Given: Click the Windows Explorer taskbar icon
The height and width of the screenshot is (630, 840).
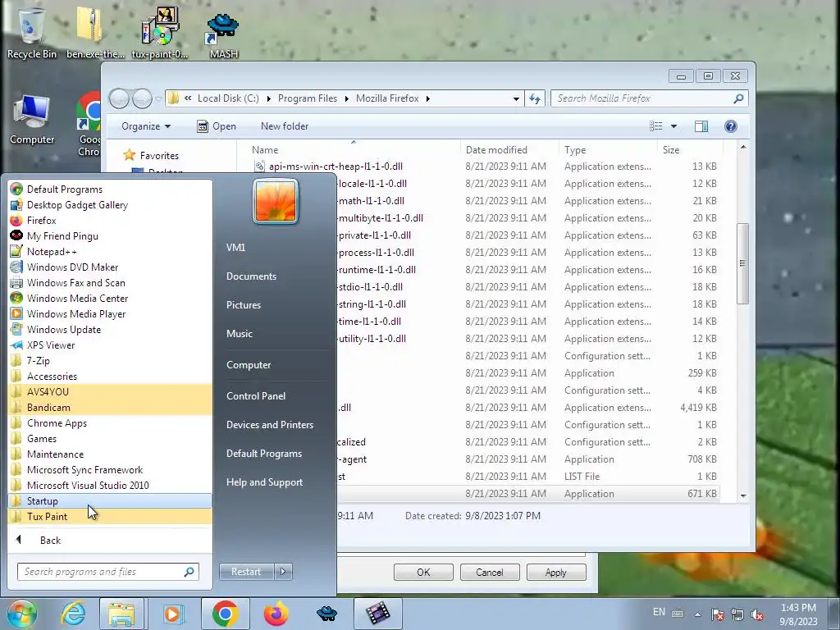Looking at the screenshot, I should click(x=121, y=614).
